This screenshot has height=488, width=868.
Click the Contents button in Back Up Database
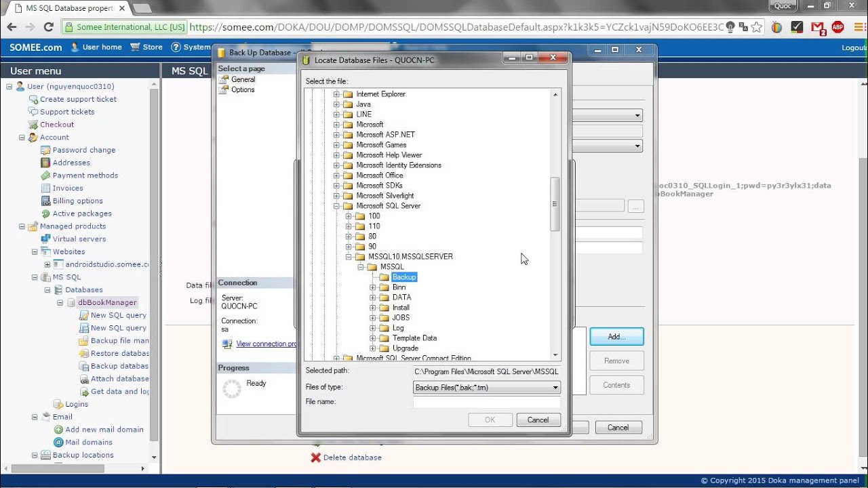point(616,385)
